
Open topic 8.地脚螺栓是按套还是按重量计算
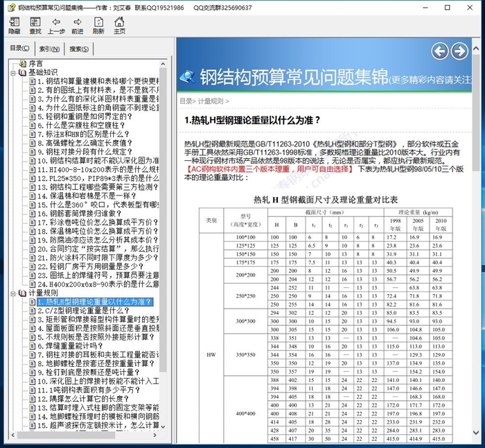tap(96, 363)
